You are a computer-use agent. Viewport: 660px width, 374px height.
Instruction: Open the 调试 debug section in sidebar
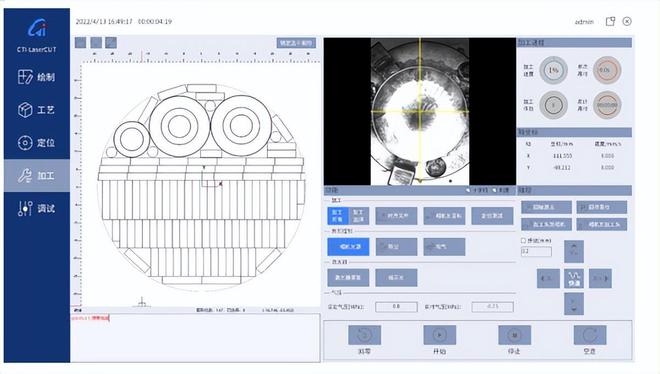(37, 208)
